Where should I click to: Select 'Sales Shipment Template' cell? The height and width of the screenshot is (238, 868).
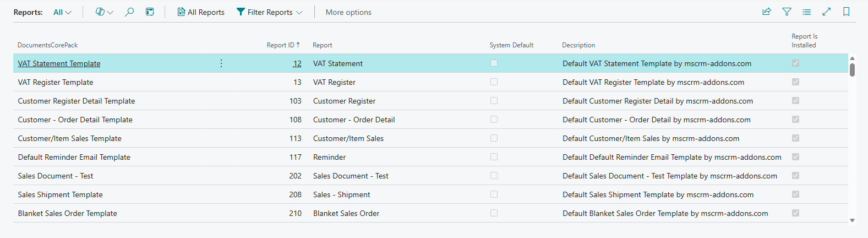(61, 194)
